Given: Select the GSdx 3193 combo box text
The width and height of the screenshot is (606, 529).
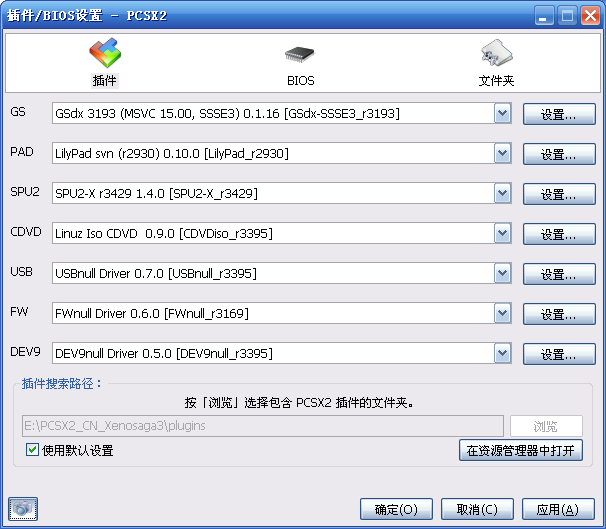Looking at the screenshot, I should coord(227,113).
